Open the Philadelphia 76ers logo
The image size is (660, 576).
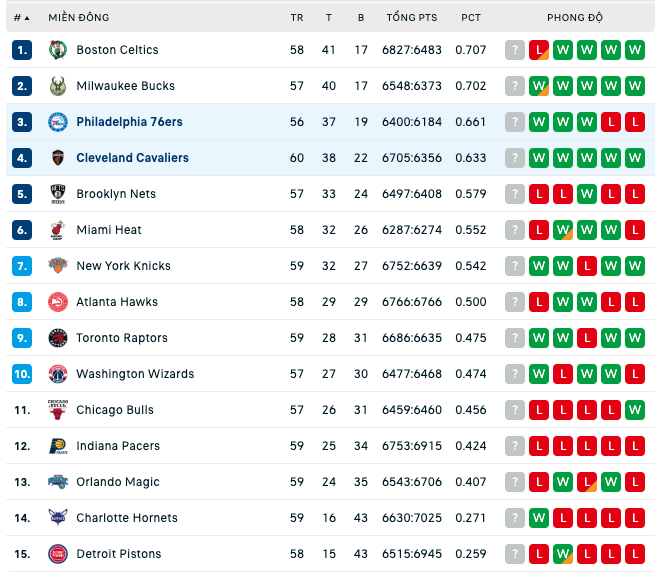click(x=58, y=122)
